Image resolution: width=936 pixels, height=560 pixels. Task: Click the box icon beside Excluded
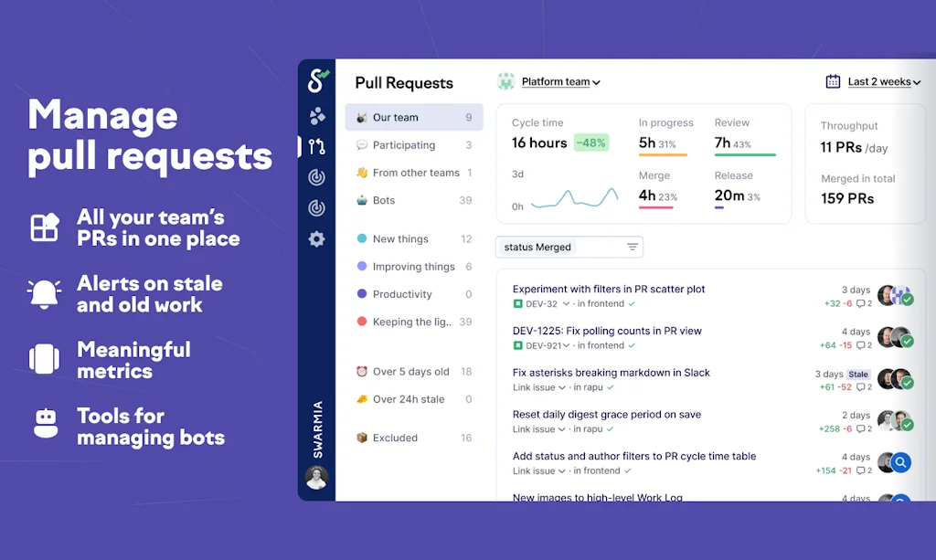362,438
